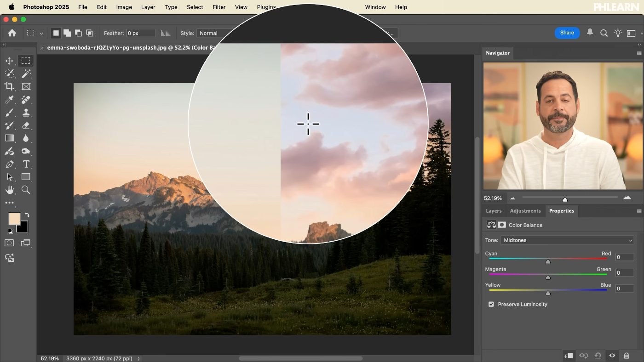Select the Eyedropper tool
This screenshot has width=644, height=362.
coord(9,99)
